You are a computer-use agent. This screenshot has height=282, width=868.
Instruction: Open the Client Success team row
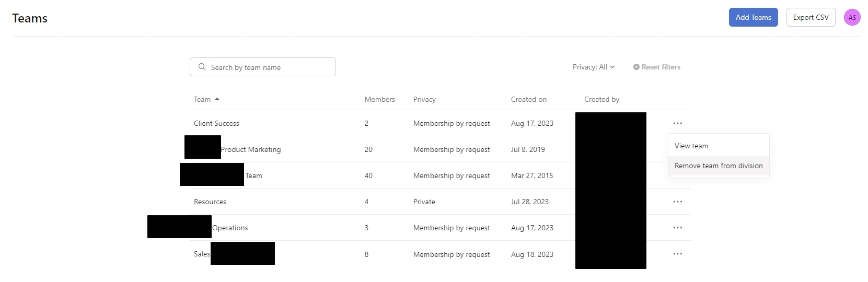pyautogui.click(x=216, y=123)
